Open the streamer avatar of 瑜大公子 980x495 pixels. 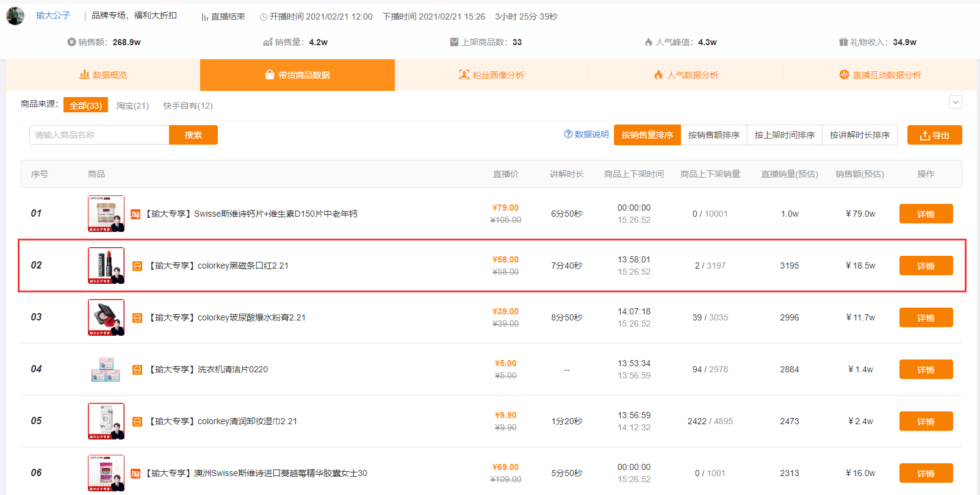coord(15,15)
